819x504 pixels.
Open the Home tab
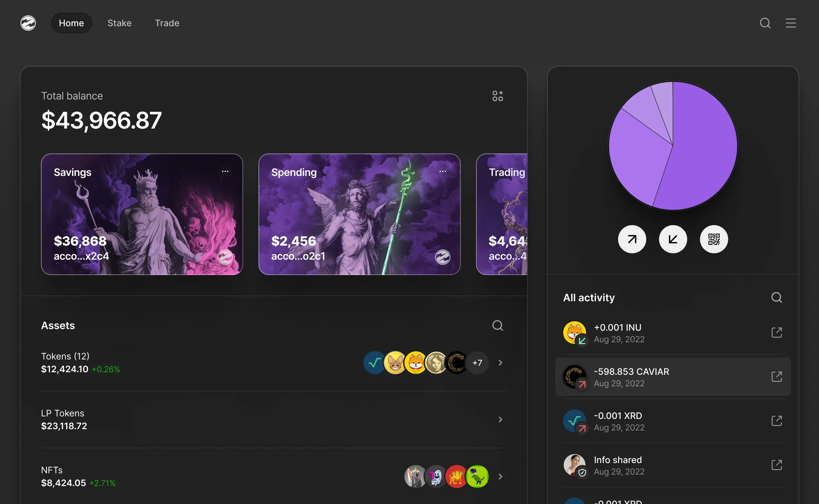tap(71, 23)
